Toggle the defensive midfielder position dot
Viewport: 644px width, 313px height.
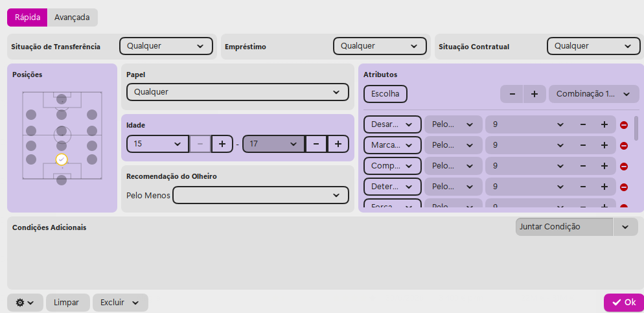[62, 146]
